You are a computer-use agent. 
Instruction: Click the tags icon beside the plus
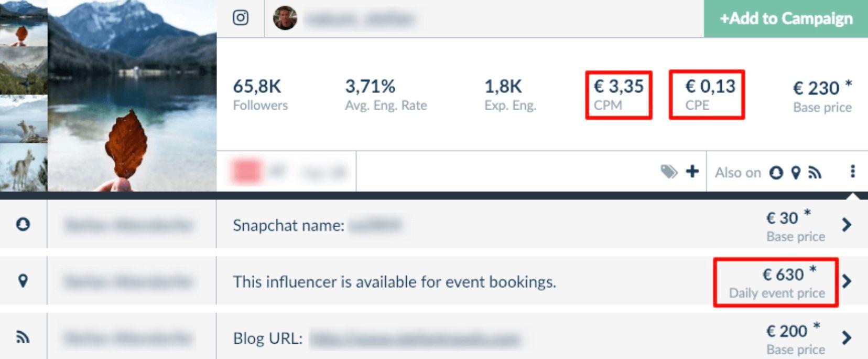coord(669,171)
